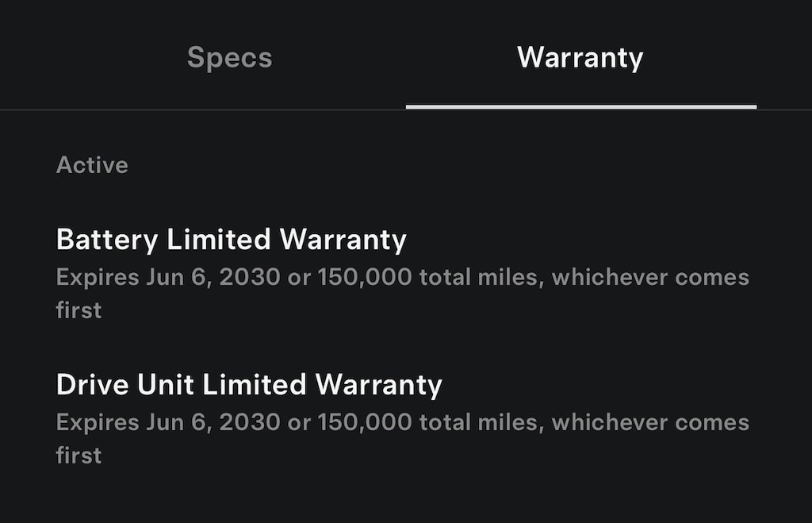Click 'Limited Warranty' in the Drive Unit title
Image resolution: width=812 pixels, height=523 pixels.
click(322, 385)
